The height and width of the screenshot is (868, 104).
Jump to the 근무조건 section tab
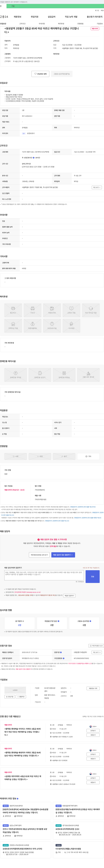(22, 24)
